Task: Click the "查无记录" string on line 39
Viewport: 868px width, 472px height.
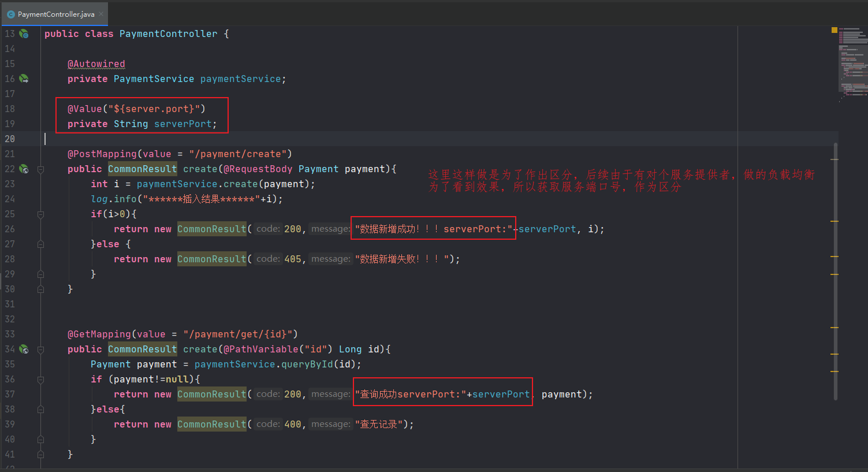Action: tap(379, 424)
